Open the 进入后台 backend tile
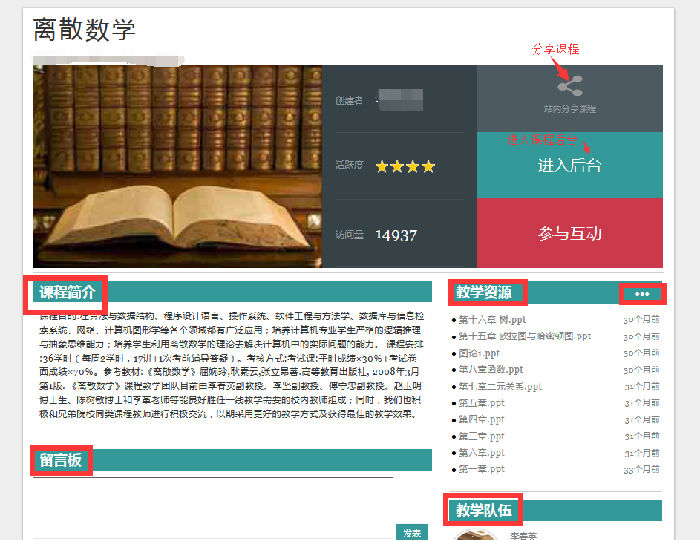The image size is (700, 540). click(569, 165)
